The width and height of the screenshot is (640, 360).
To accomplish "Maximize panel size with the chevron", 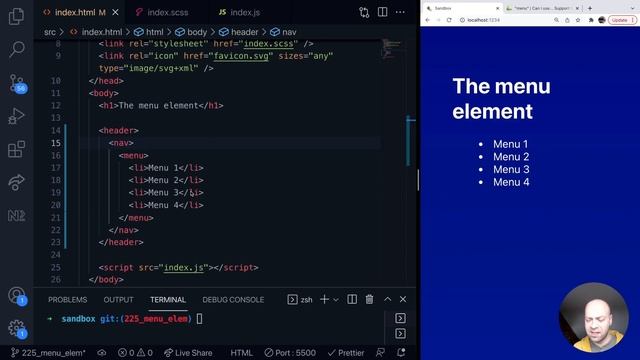I will [387, 300].
